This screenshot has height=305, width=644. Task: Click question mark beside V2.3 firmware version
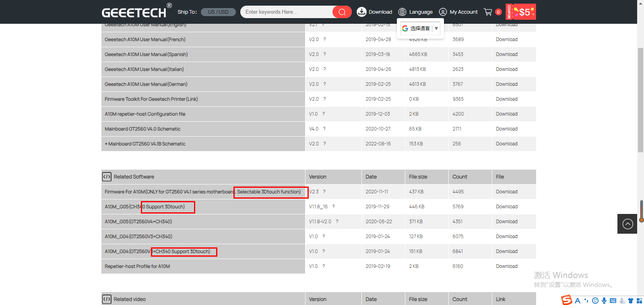click(324, 192)
